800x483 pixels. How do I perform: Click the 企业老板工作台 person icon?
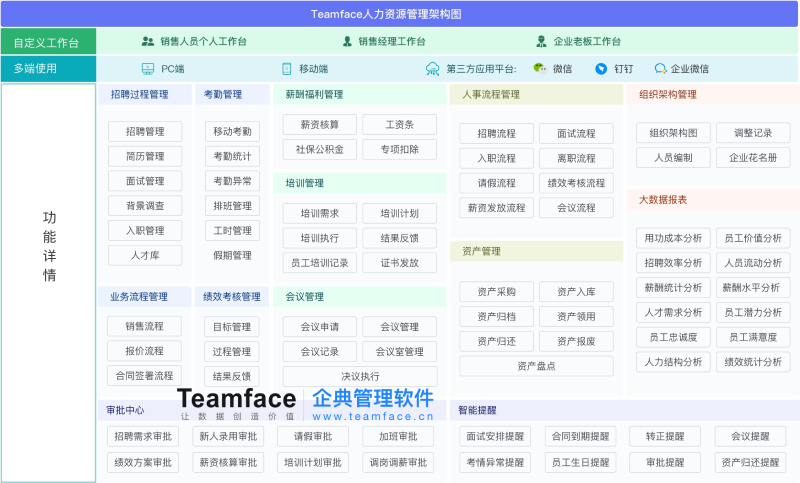click(x=541, y=41)
